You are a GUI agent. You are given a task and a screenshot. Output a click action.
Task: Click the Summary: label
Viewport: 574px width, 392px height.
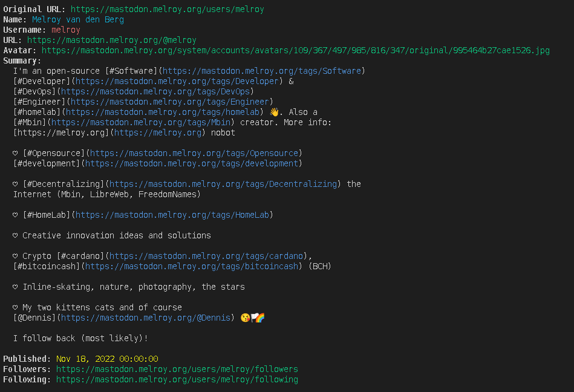coord(22,60)
